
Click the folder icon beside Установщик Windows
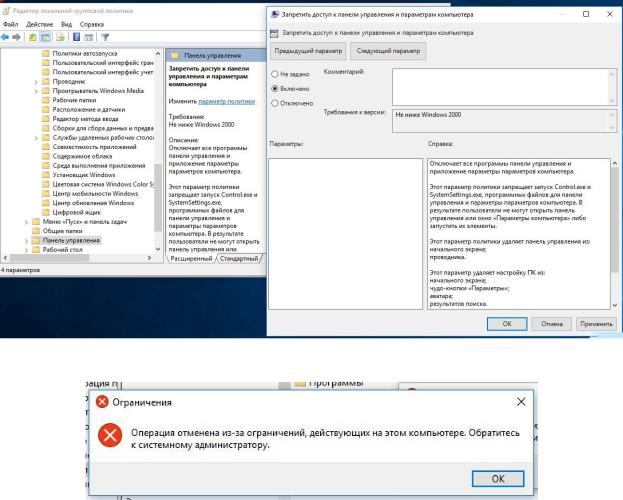(46, 175)
